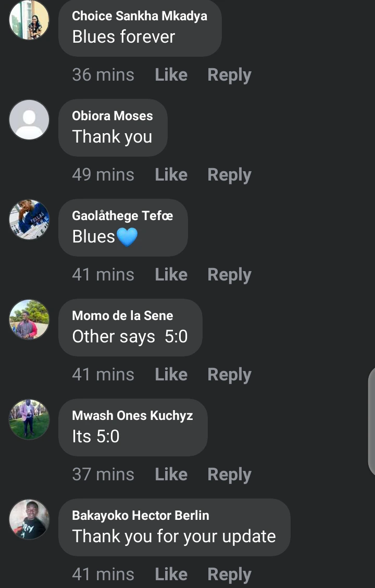Like "Other says 5:0" comment
Viewport: 375px width, 588px height.
[x=171, y=375]
